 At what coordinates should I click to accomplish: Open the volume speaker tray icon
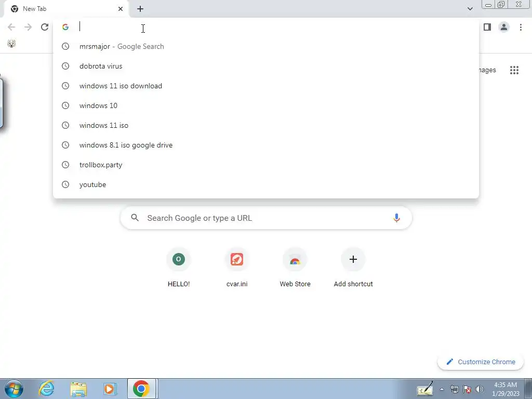point(480,389)
